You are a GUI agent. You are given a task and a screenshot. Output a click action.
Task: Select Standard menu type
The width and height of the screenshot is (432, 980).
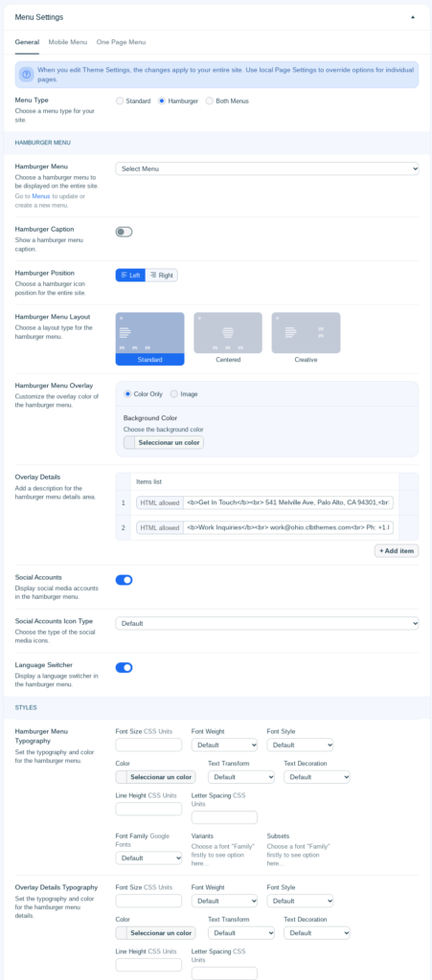(x=120, y=100)
